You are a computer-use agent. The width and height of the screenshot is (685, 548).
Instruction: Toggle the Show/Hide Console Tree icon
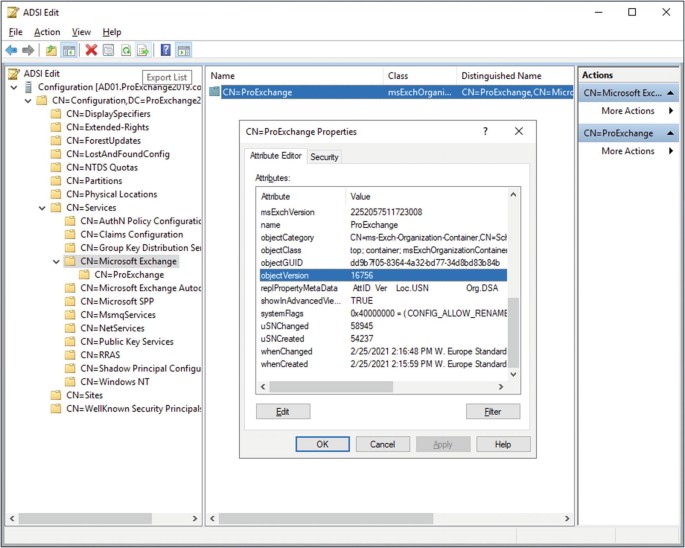click(x=69, y=50)
